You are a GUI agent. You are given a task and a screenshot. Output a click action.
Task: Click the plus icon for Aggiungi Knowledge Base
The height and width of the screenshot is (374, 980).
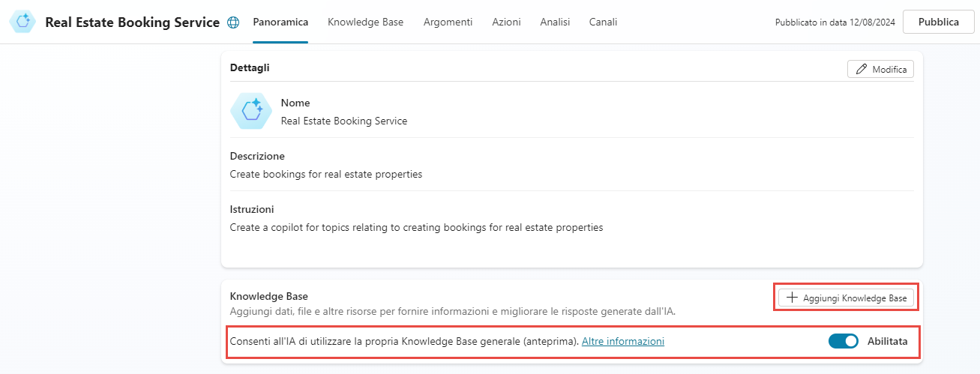point(792,298)
